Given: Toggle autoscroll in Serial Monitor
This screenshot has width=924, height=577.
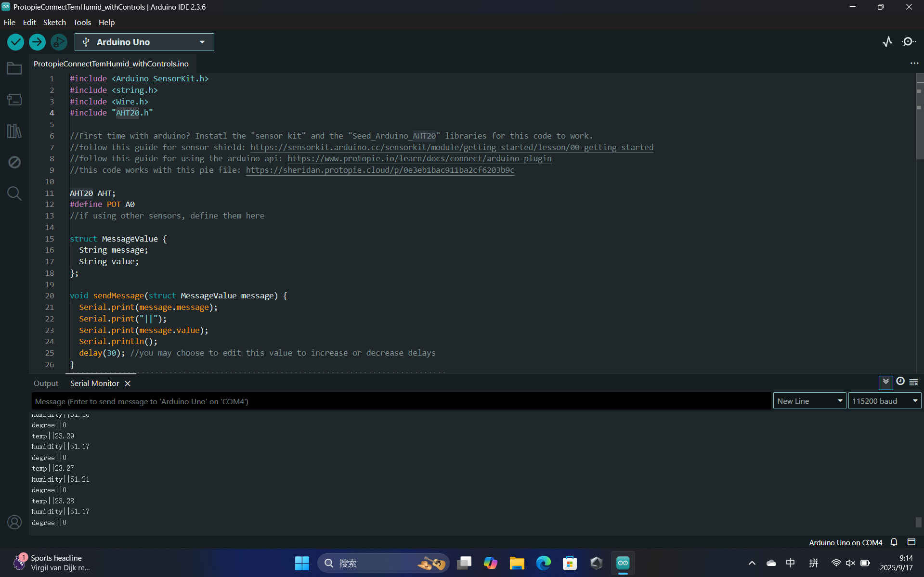Looking at the screenshot, I should click(886, 382).
